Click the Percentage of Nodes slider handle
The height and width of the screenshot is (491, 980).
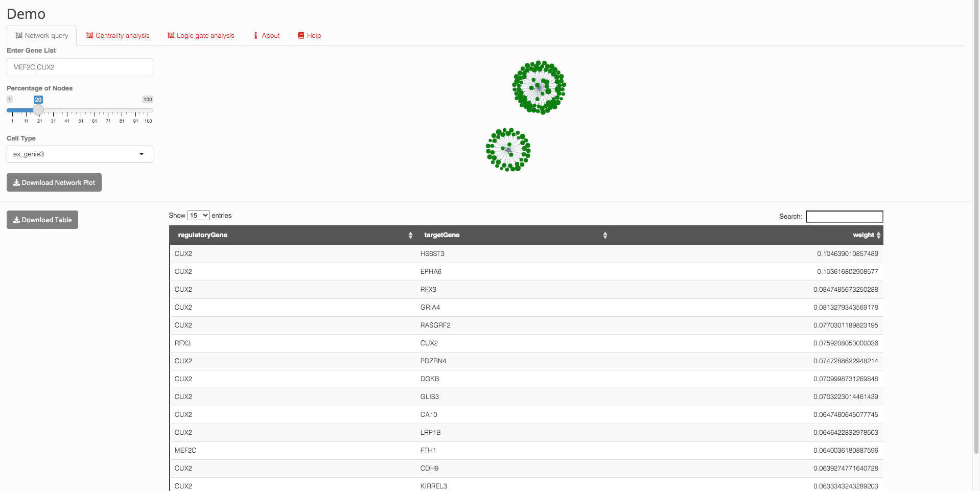pos(38,110)
